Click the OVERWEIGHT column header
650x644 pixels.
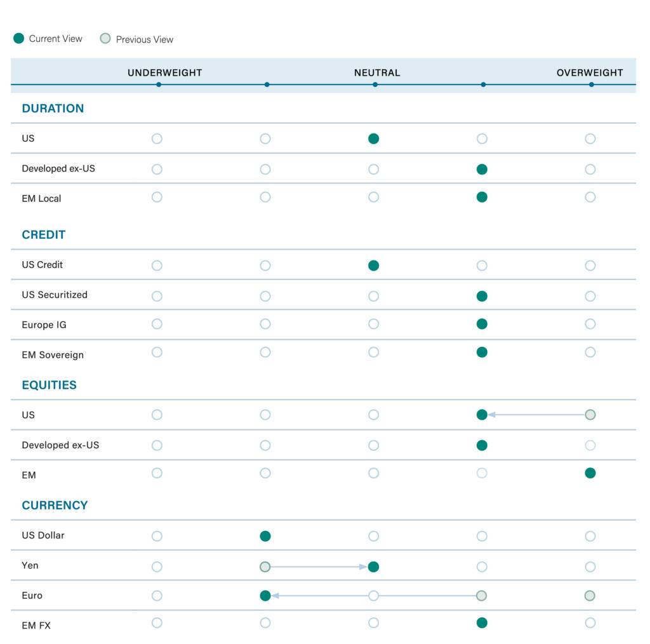point(590,72)
